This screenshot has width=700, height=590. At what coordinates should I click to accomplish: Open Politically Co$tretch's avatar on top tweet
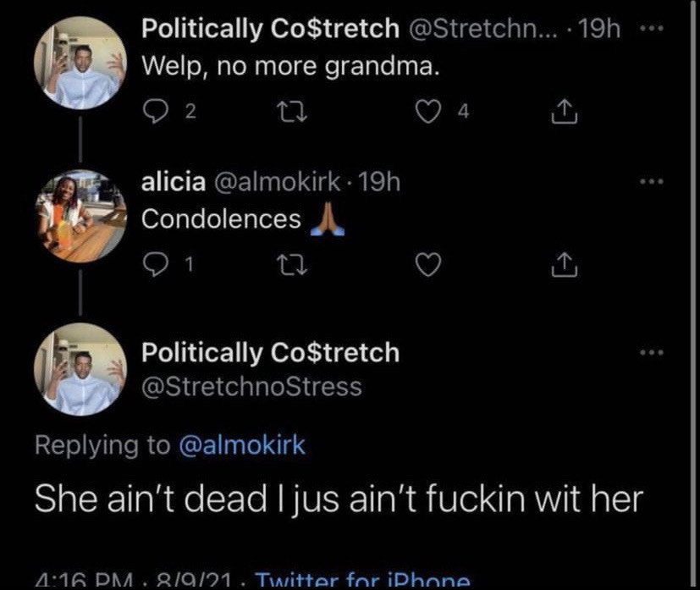pos(81,63)
